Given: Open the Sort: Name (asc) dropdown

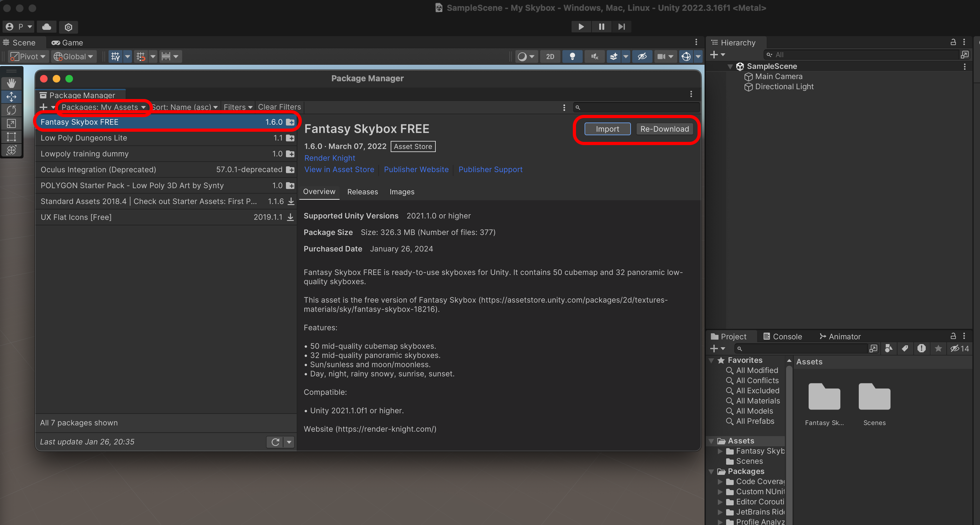Looking at the screenshot, I should coord(184,107).
